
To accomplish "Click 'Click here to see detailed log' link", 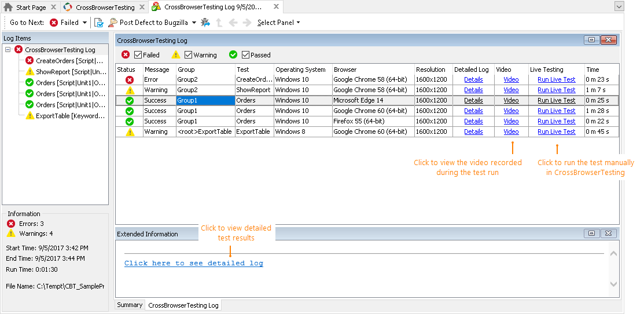I will click(x=194, y=264).
